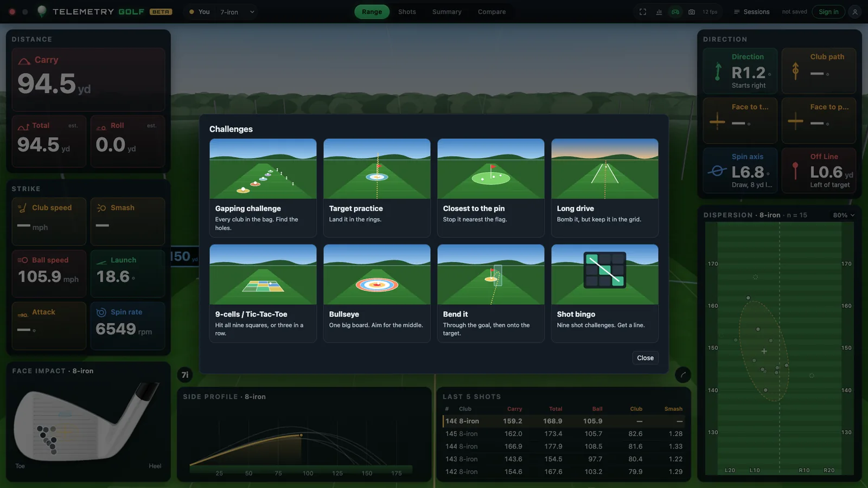This screenshot has width=868, height=488.
Task: Select the Long drive challenge
Action: (605, 188)
